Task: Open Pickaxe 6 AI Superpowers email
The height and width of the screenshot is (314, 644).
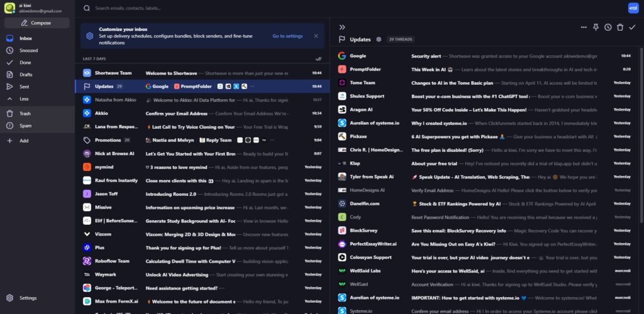Action: tap(485, 136)
